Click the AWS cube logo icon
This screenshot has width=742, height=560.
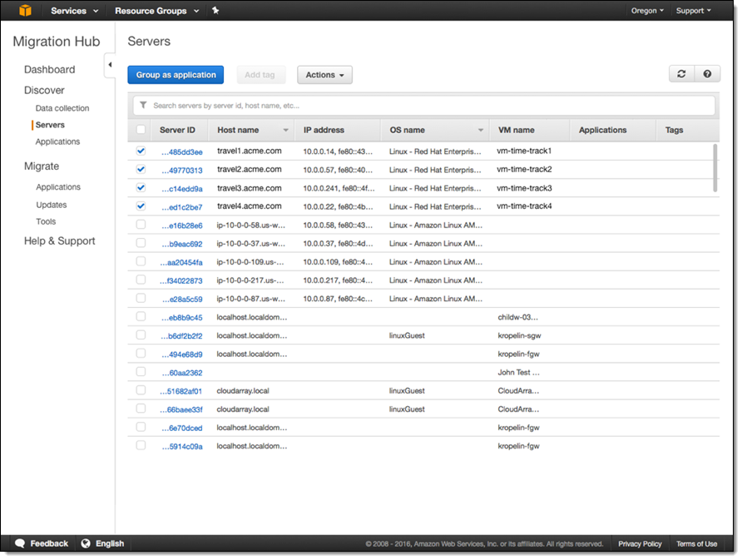click(25, 11)
